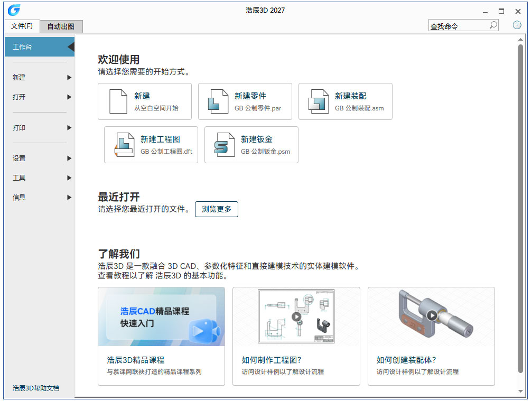Expand the 信息 submenu arrow

point(69,198)
